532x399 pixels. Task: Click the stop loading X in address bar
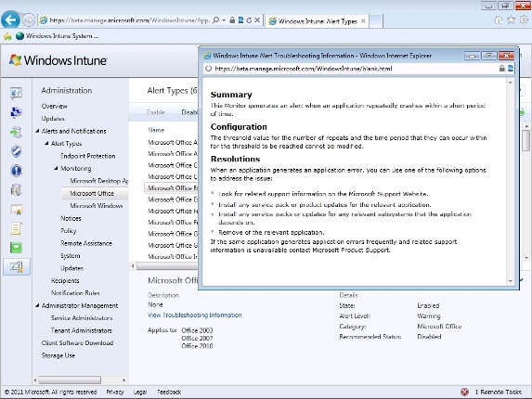pyautogui.click(x=257, y=20)
